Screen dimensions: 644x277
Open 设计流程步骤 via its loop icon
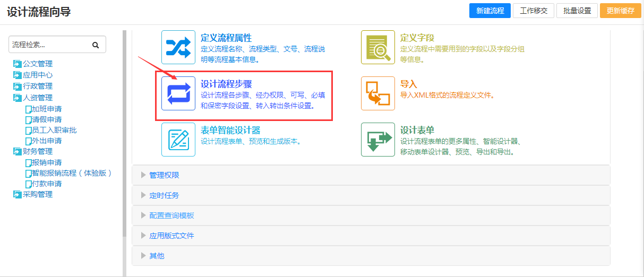178,93
